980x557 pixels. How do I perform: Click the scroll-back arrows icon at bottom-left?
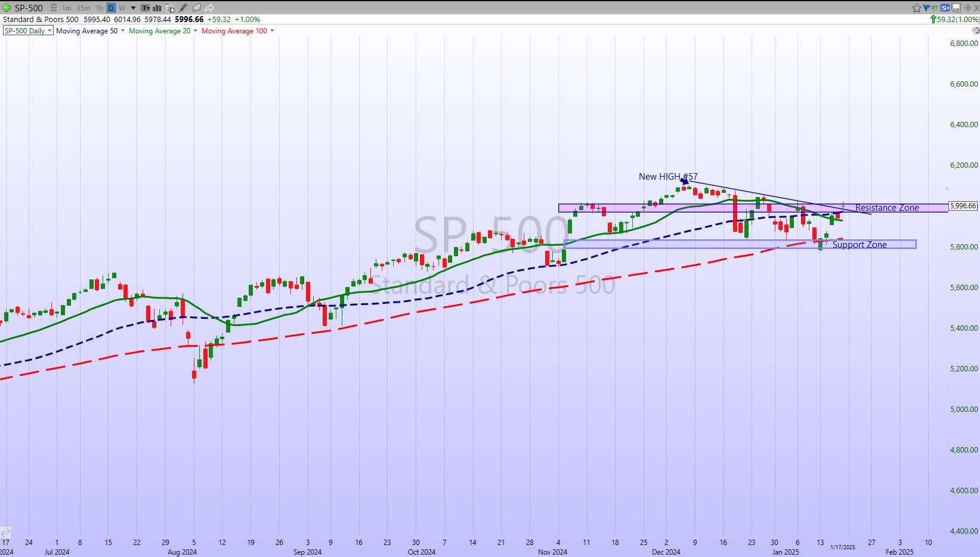[5, 532]
